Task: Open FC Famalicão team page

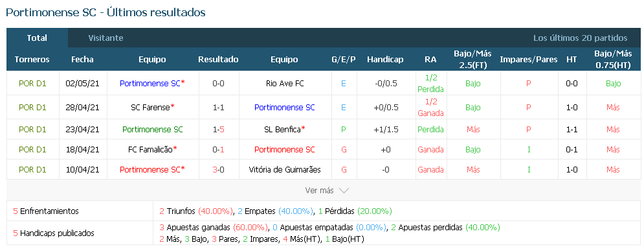Action: (x=150, y=149)
